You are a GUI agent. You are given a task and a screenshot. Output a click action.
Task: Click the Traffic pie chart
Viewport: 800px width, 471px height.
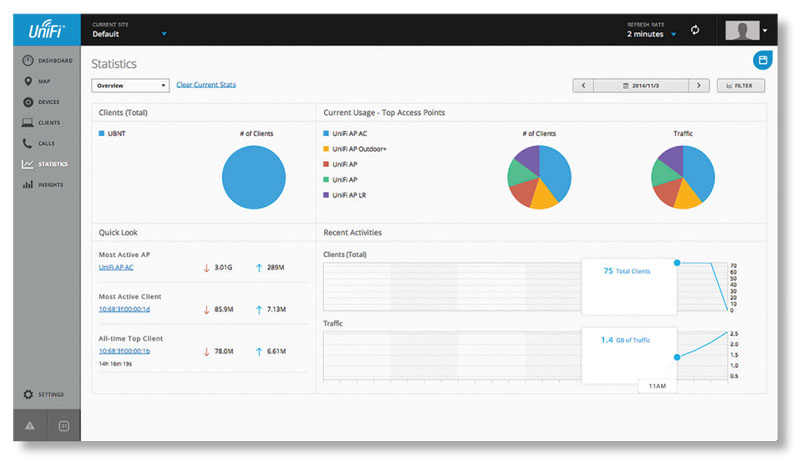tap(683, 177)
